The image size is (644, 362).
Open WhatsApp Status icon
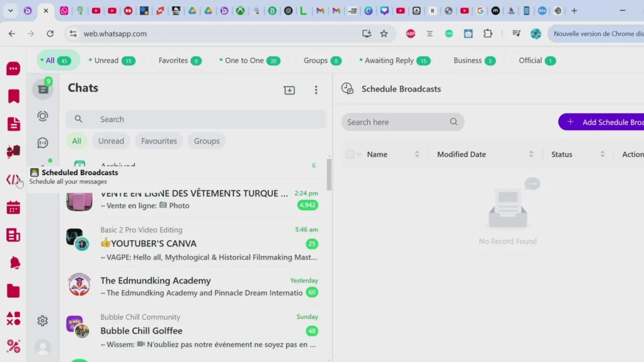point(43,116)
